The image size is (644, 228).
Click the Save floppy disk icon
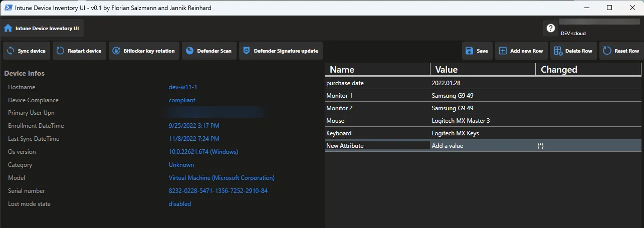469,51
